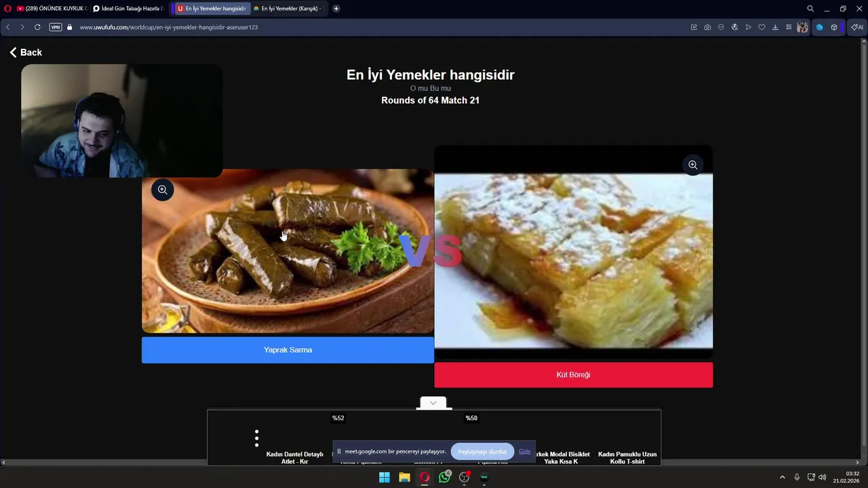This screenshot has width=868, height=488.
Task: Vote for Kül Böreği red button
Action: pos(574,375)
